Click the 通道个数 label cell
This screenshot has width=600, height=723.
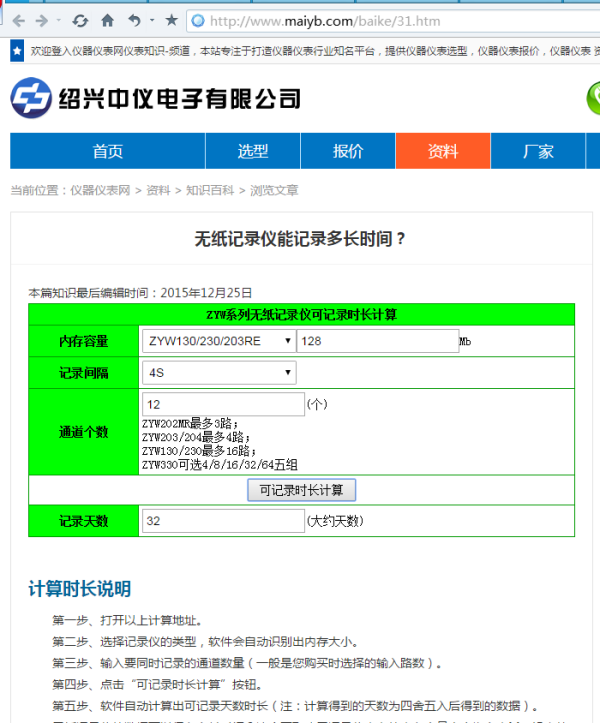point(83,432)
